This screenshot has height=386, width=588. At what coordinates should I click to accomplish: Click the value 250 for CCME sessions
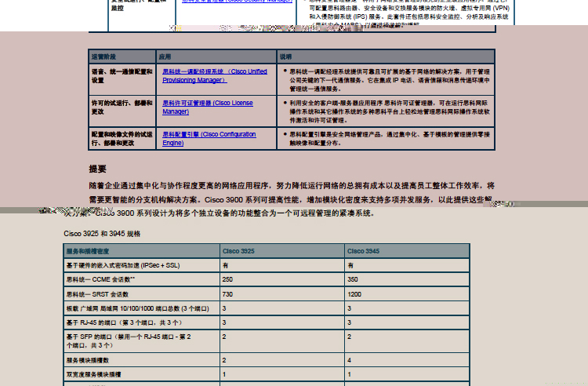[227, 279]
